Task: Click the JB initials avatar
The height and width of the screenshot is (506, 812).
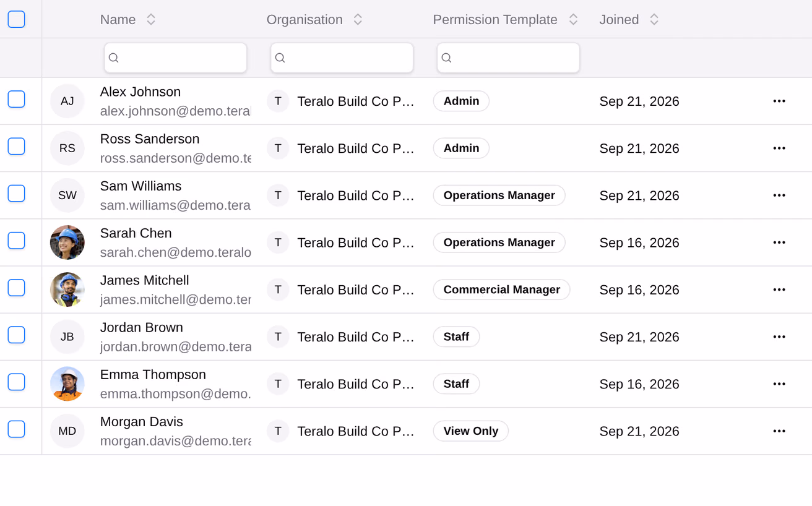Action: point(67,337)
